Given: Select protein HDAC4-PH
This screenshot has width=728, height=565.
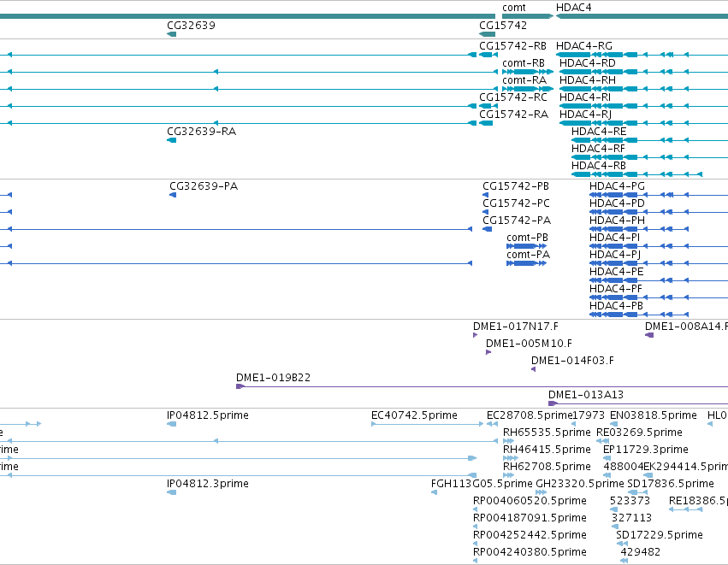Looking at the screenshot, I should point(617,221).
